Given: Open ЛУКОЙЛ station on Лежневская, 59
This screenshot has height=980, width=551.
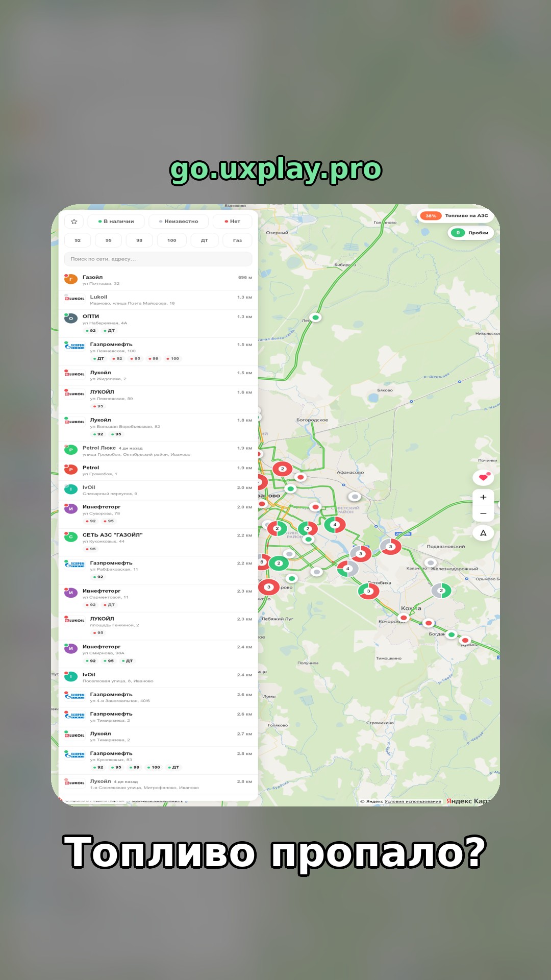Looking at the screenshot, I should click(158, 399).
